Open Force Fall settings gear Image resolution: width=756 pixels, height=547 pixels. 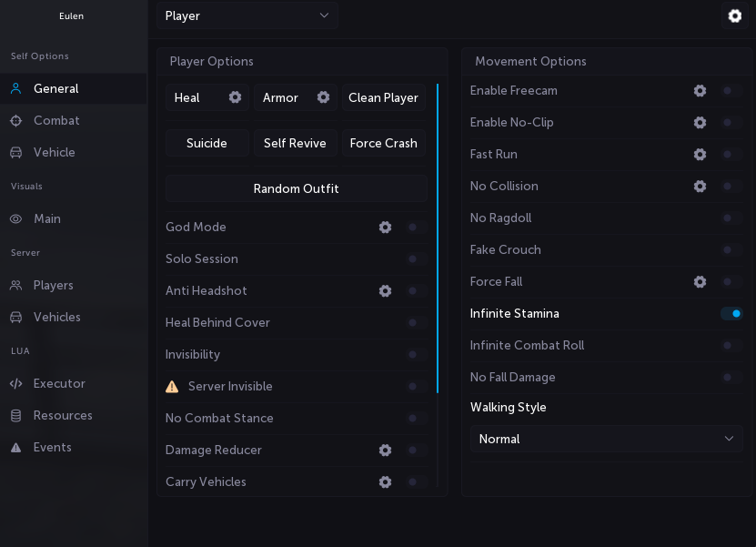[700, 282]
